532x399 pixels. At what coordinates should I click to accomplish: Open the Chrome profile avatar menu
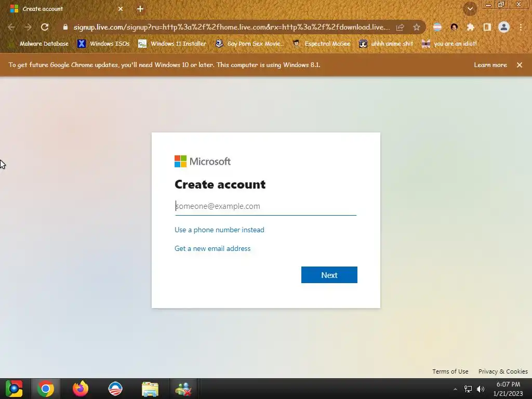[504, 27]
